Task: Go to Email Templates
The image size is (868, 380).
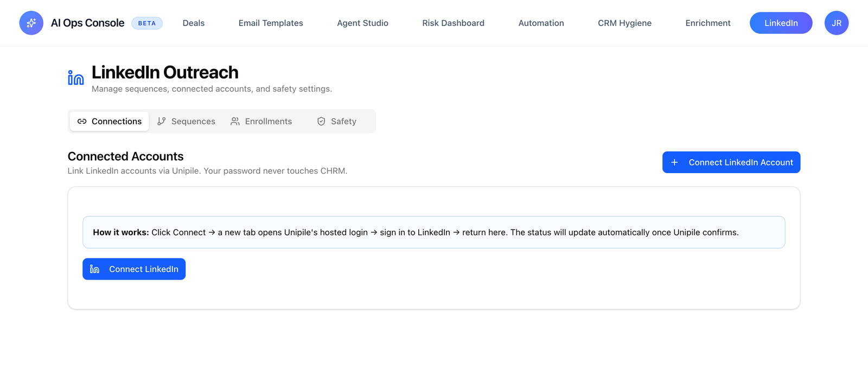Action: point(271,23)
